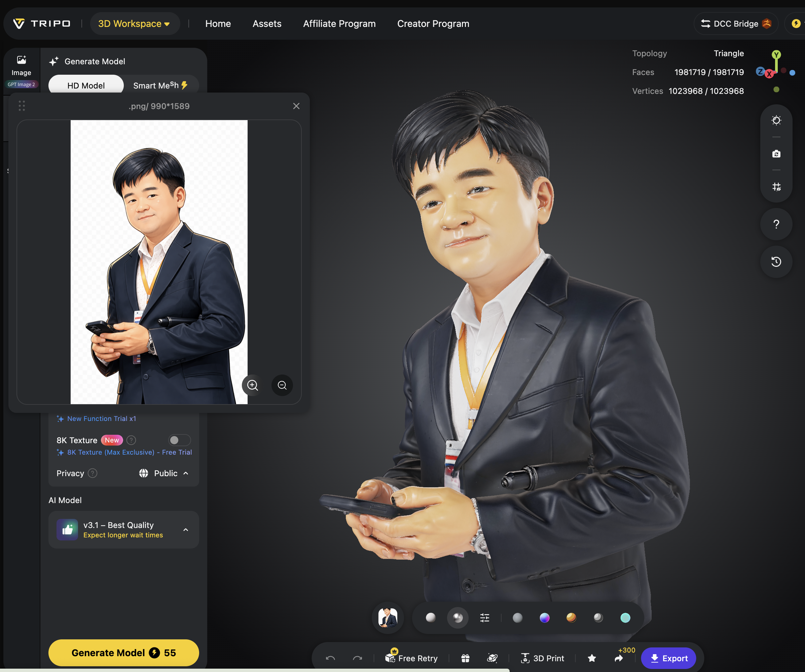This screenshot has height=672, width=805.
Task: Open the Image input tool in sidebar
Action: [x=22, y=66]
